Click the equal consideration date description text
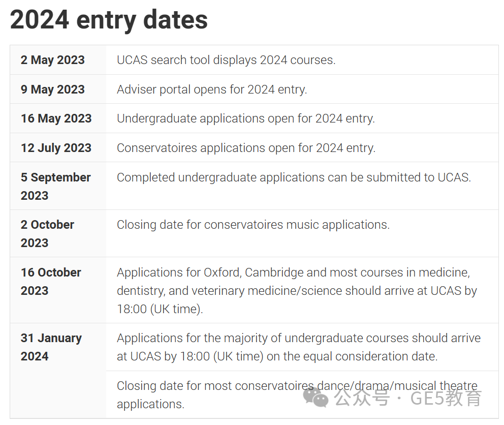 point(299,347)
